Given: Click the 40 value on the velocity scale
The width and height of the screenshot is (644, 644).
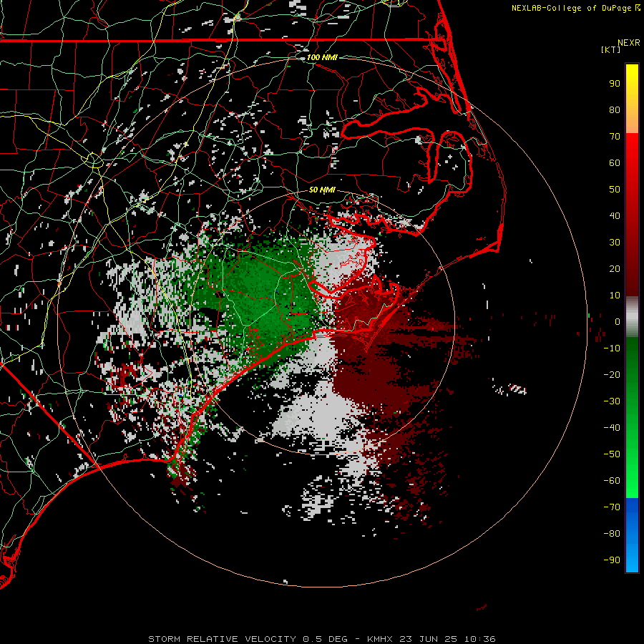Looking at the screenshot, I should 615,216.
